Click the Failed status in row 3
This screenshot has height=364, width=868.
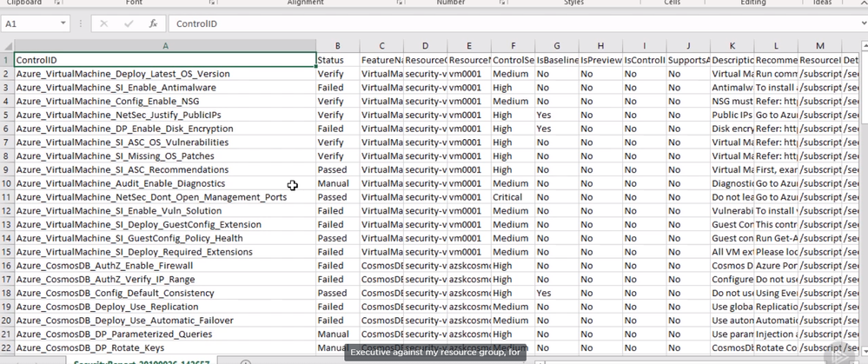pos(338,88)
